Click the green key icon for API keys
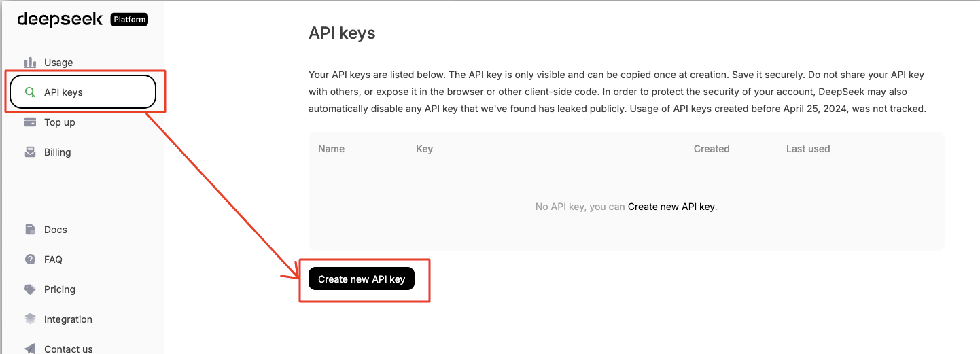Viewport: 980px width, 354px height. tap(30, 92)
